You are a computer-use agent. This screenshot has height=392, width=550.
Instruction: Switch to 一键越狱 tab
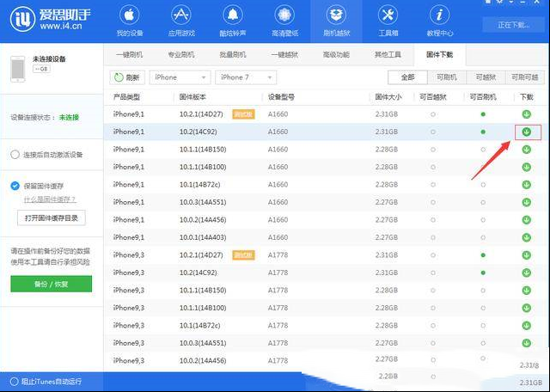tap(284, 55)
